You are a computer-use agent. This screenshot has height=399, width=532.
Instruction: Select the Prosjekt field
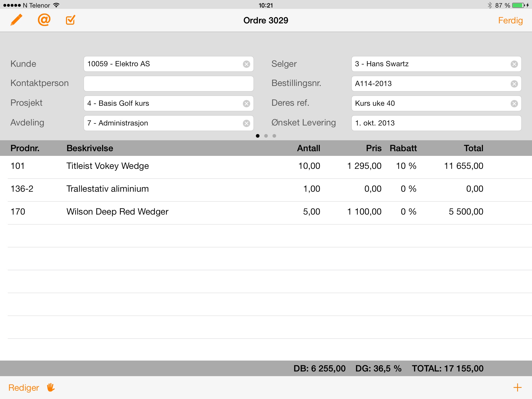coord(168,103)
